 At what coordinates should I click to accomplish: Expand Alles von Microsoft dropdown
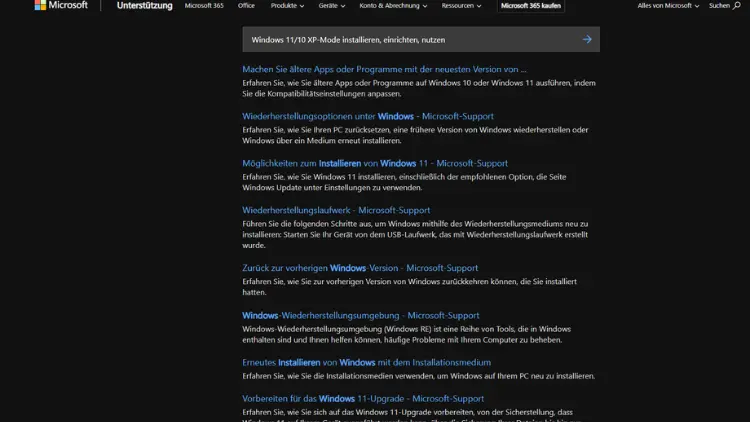click(x=668, y=6)
